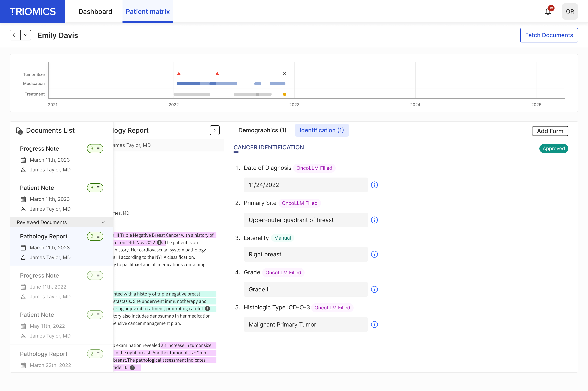Click the calendar icon for June 11th, 2022
The image size is (588, 391).
tap(23, 287)
